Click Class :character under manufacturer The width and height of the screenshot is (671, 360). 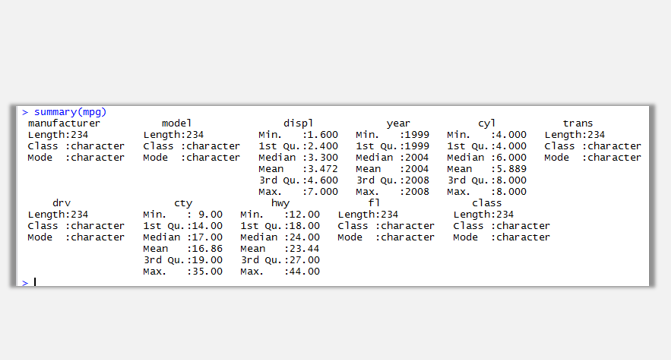pos(76,146)
